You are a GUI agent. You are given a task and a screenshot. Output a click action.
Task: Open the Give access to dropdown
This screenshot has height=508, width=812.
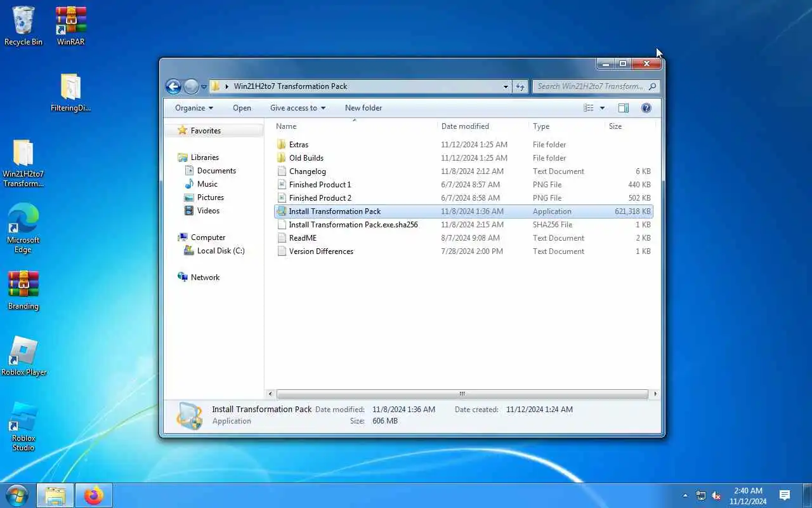298,108
